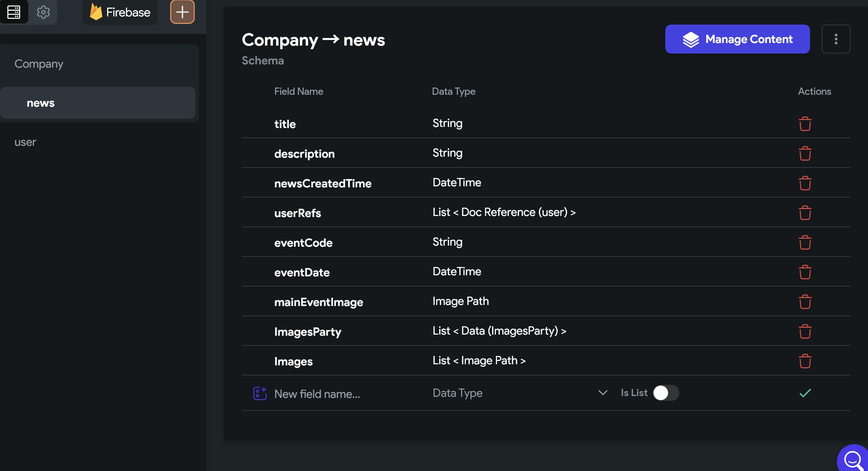
Task: Click the Manage Content button
Action: click(x=737, y=39)
